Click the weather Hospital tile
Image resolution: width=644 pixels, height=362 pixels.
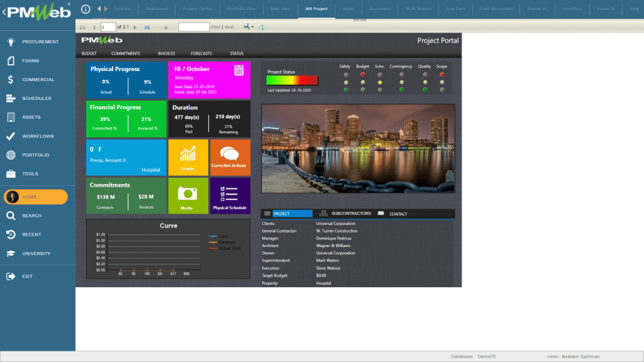coord(126,158)
